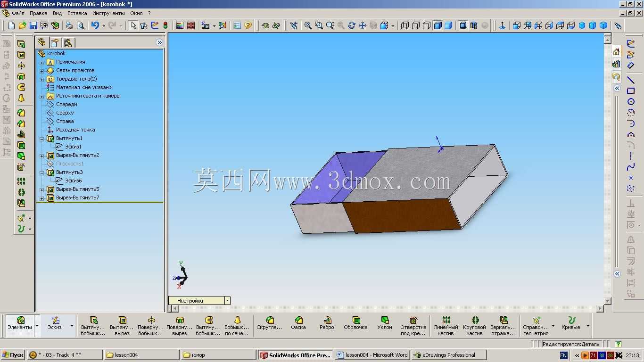
Task: Select the Rectangle sketch tool
Action: [x=631, y=90]
